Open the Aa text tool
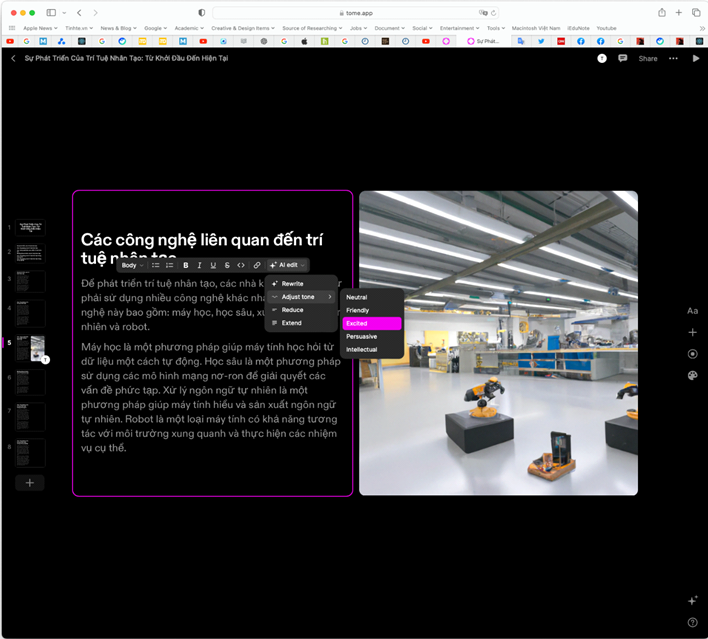Screen dimensions: 708x639 pyautogui.click(x=692, y=311)
